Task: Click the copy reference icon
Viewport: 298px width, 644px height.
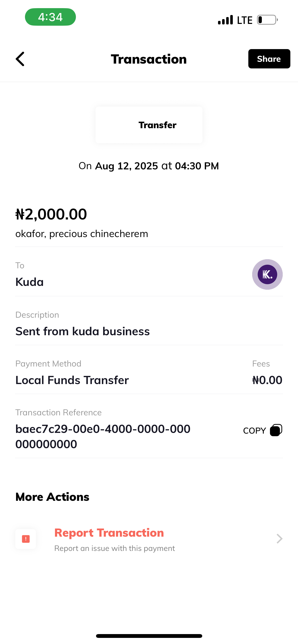Action: (276, 430)
